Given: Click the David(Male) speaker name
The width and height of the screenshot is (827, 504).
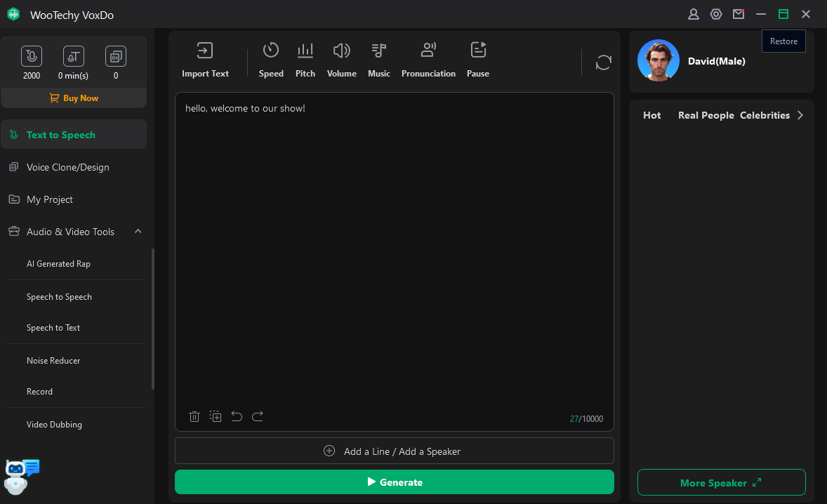Looking at the screenshot, I should point(716,61).
